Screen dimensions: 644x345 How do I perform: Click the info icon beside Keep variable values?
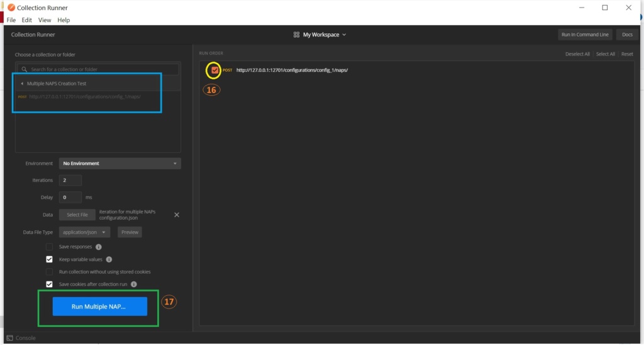point(109,259)
